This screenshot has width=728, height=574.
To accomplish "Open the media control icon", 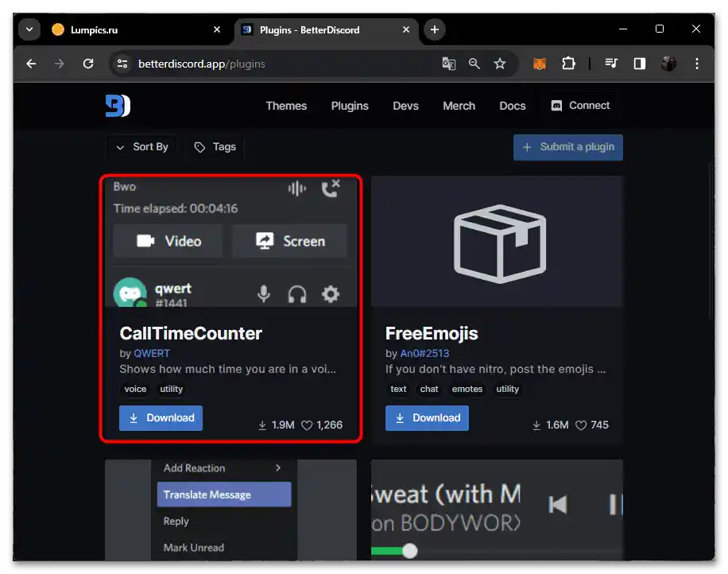I will pos(611,64).
